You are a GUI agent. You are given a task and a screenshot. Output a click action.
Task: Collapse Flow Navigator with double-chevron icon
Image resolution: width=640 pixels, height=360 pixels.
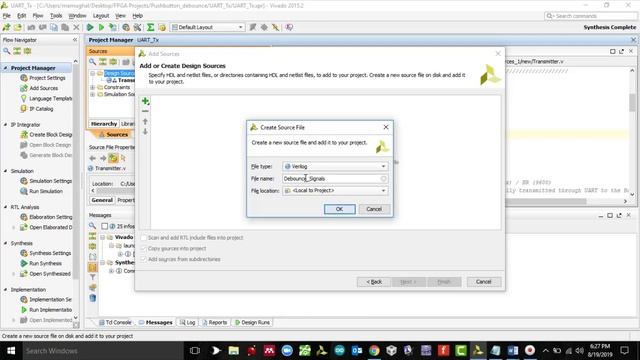click(75, 40)
